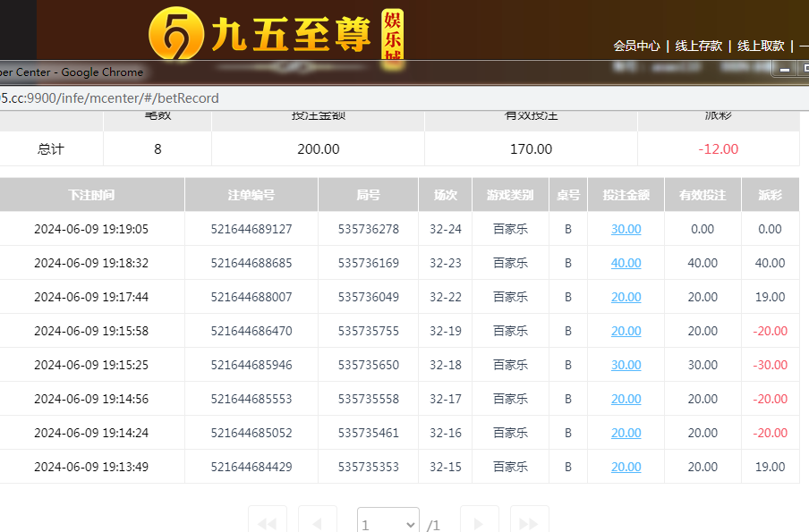Click the 下注时间 column header
This screenshot has width=809, height=532.
[x=91, y=195]
